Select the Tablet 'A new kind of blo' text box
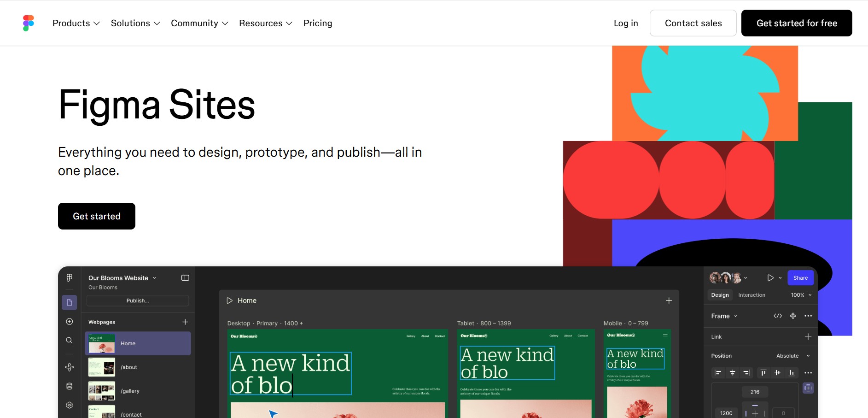The width and height of the screenshot is (868, 418). tap(507, 363)
